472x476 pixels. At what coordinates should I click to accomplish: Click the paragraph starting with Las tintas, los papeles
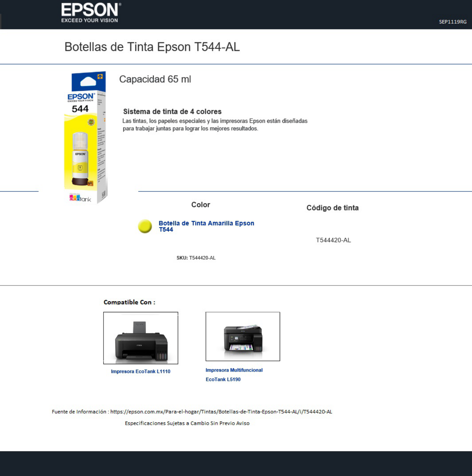pyautogui.click(x=215, y=125)
